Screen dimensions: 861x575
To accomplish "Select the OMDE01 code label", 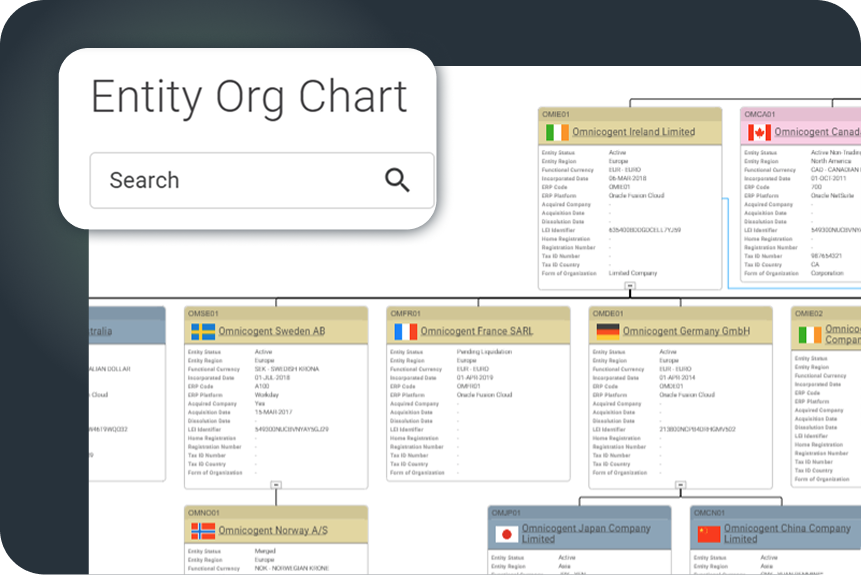I will pos(608,314).
